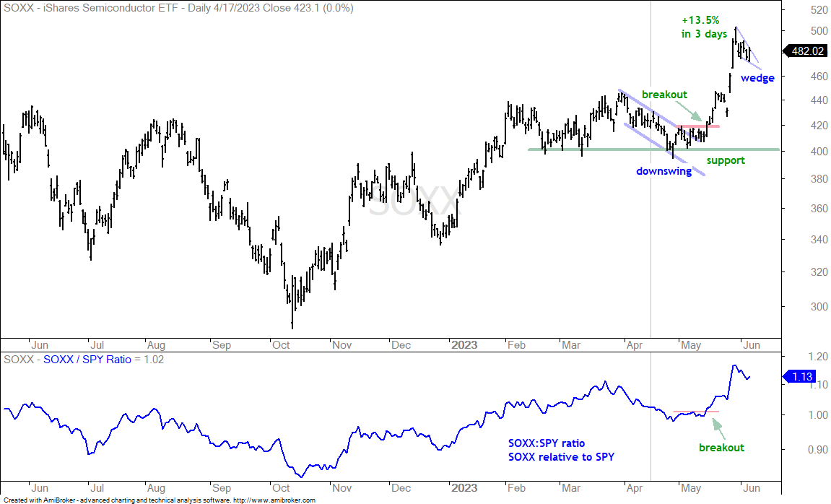Click the downswing annotation label
831x504 pixels.
(x=664, y=171)
